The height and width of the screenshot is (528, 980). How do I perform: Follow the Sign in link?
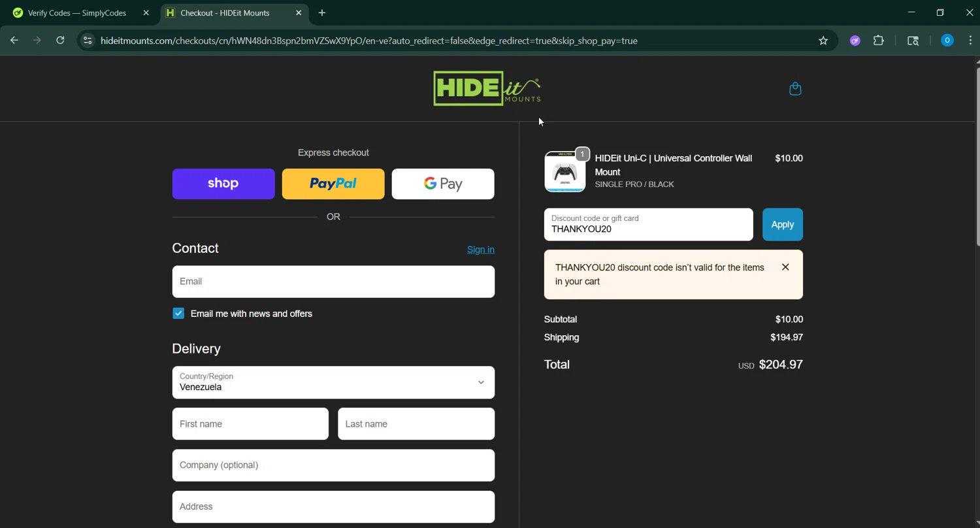click(481, 250)
